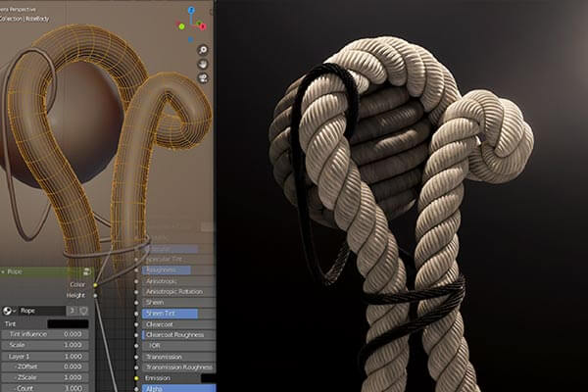The image size is (588, 392).
Task: Open the Emission black color swatch
Action: tap(208, 378)
